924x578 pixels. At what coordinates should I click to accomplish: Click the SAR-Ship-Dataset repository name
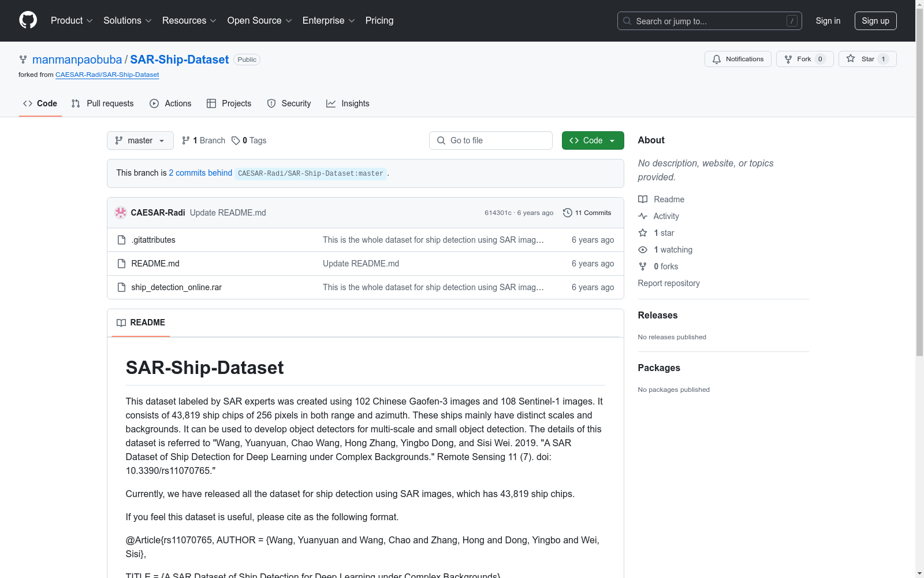point(180,60)
